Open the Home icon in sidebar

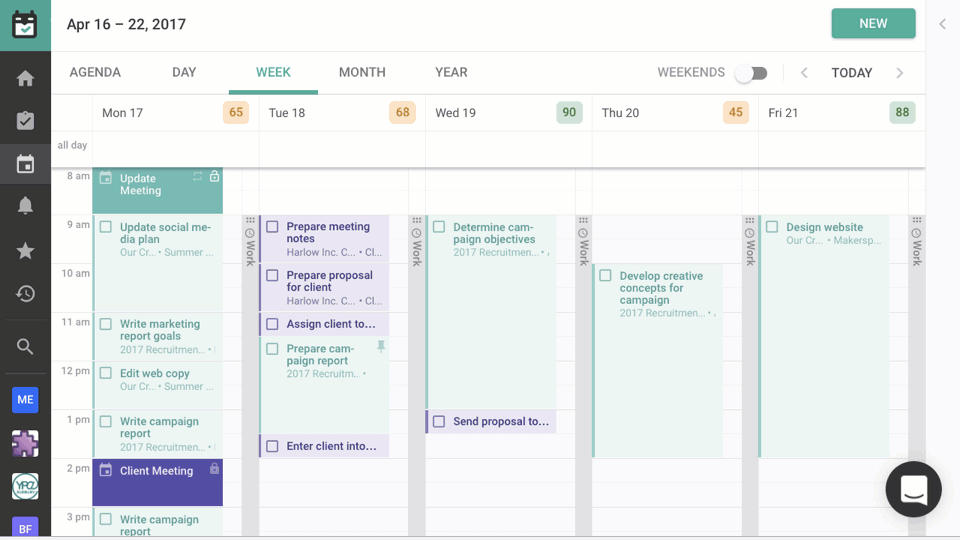coord(26,79)
